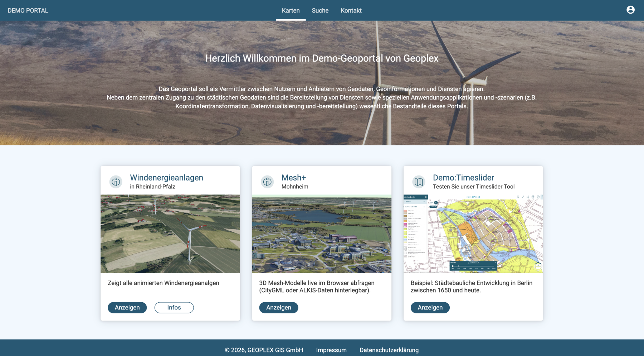This screenshot has width=644, height=356.
Task: Open the Impressum footer link
Action: (331, 350)
